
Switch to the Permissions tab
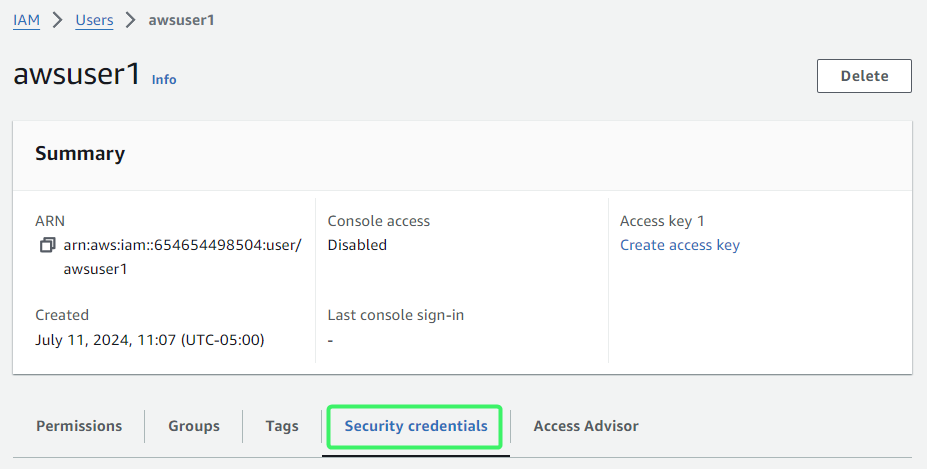(x=79, y=426)
